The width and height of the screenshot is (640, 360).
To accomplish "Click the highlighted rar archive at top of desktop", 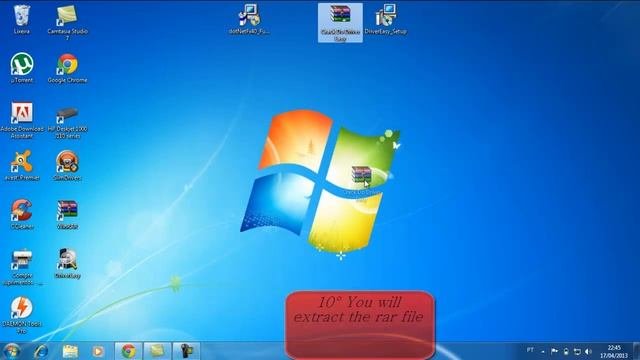I will pos(340,22).
